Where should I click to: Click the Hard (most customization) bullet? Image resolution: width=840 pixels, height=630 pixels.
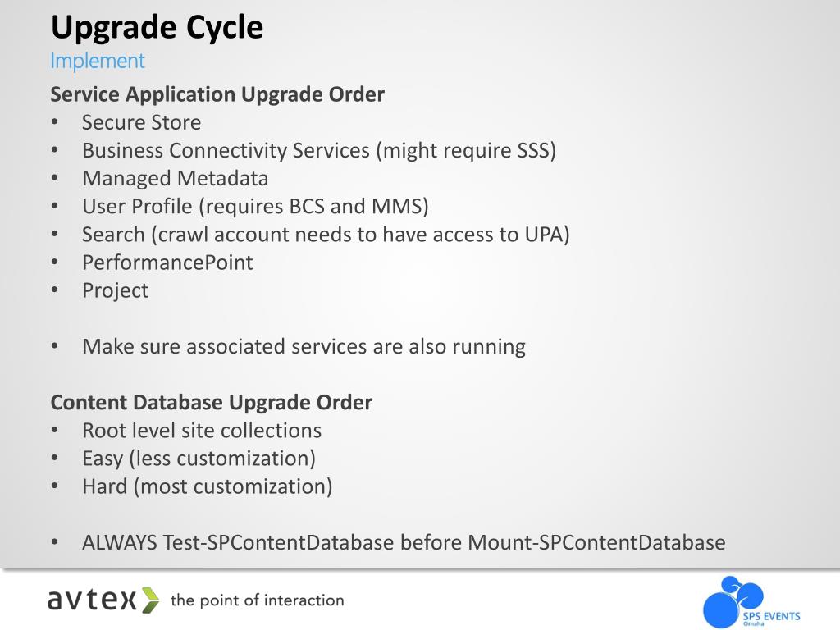coord(208,487)
